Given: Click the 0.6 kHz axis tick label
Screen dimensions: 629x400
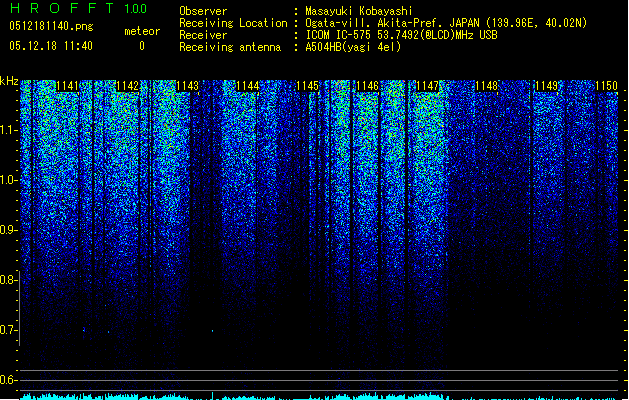Looking at the screenshot, I should coord(9,380).
